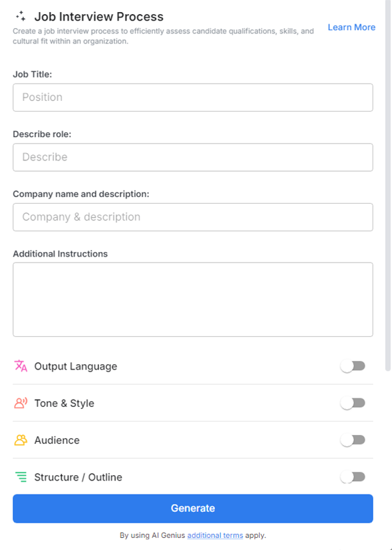The height and width of the screenshot is (550, 392).
Task: Turn on the Tone & Style switch
Action: [353, 403]
